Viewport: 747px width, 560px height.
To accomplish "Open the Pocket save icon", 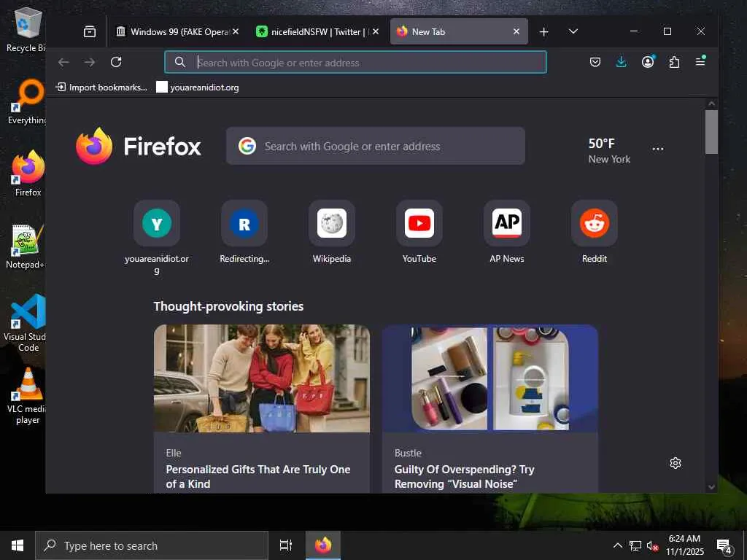I will [595, 62].
